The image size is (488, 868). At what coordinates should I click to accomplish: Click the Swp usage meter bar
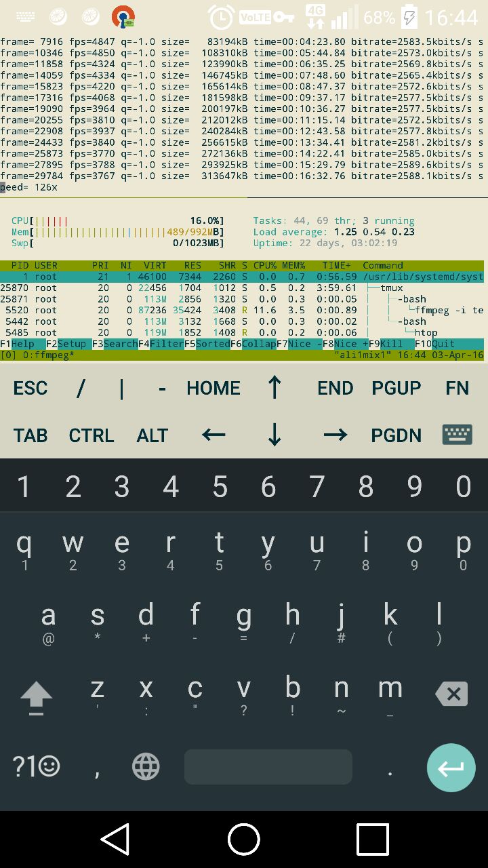pyautogui.click(x=118, y=243)
